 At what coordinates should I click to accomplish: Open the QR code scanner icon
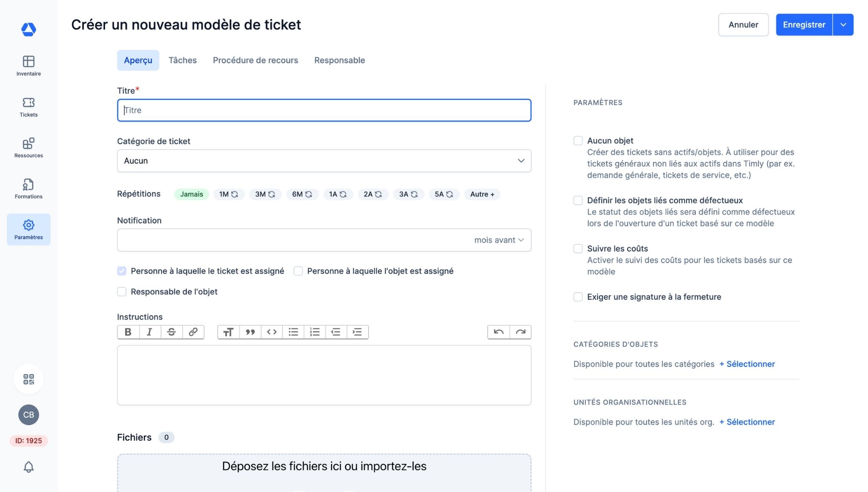28,379
